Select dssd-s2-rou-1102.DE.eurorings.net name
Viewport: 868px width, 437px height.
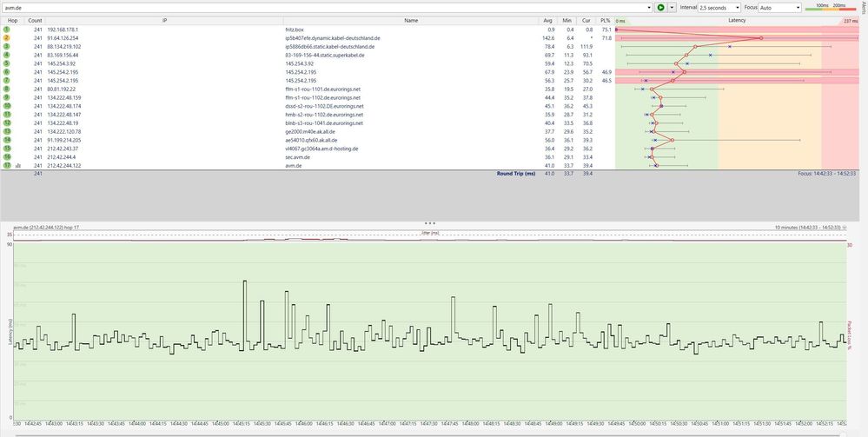click(324, 106)
